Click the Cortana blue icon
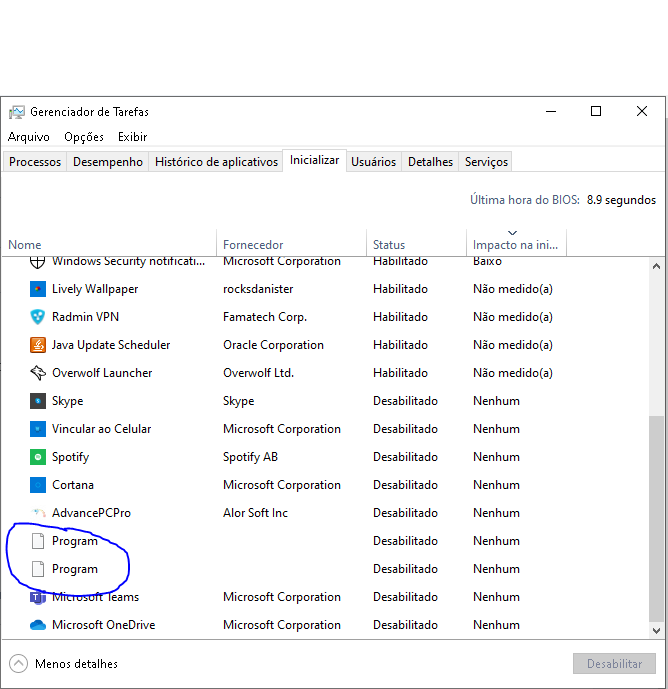The image size is (668, 689). click(38, 485)
